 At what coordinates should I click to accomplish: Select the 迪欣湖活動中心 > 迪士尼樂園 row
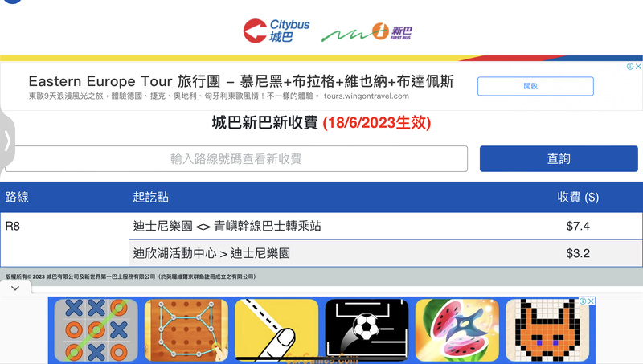386,253
